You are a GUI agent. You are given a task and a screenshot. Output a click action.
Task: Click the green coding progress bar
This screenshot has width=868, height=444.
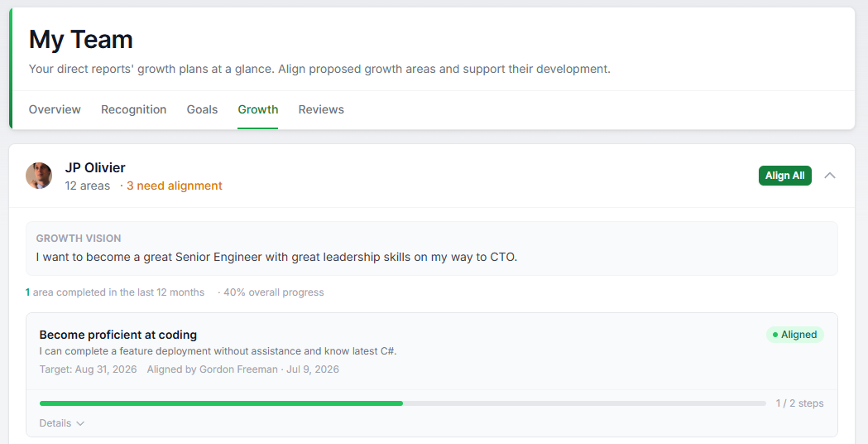tap(221, 403)
